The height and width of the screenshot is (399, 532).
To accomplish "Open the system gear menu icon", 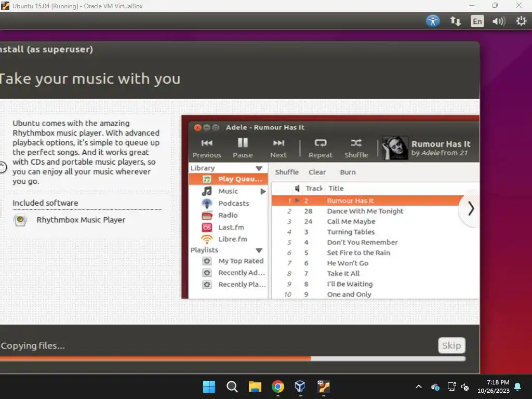I will (521, 21).
